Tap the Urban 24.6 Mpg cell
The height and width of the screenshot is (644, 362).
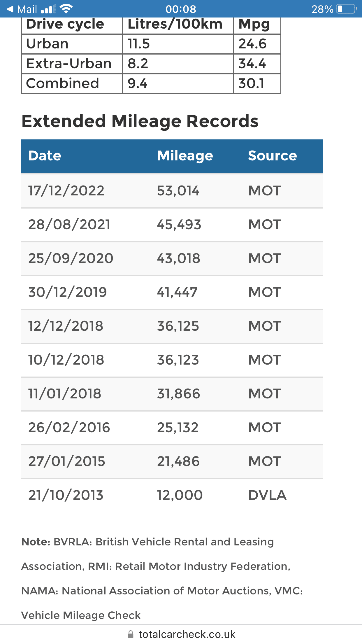pyautogui.click(x=257, y=44)
